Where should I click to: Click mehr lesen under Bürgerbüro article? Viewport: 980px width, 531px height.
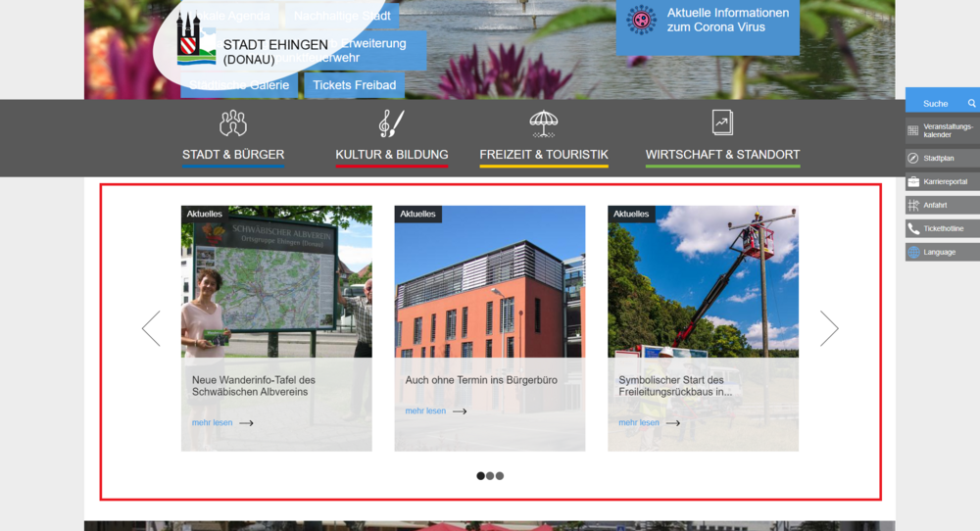425,411
